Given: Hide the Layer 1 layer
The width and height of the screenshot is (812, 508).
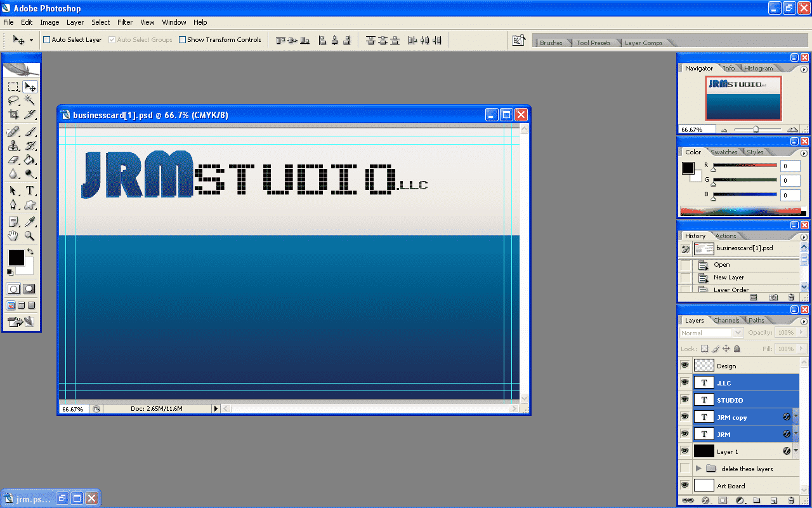Looking at the screenshot, I should [684, 451].
